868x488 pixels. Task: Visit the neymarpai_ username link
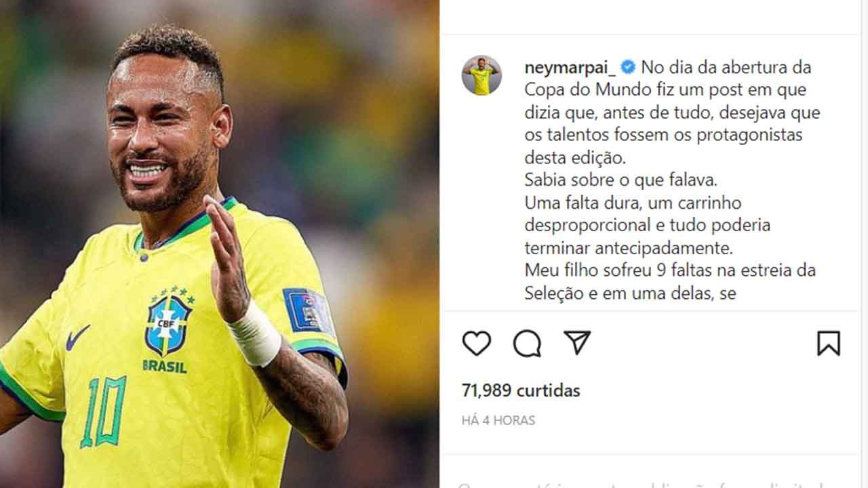(x=570, y=68)
